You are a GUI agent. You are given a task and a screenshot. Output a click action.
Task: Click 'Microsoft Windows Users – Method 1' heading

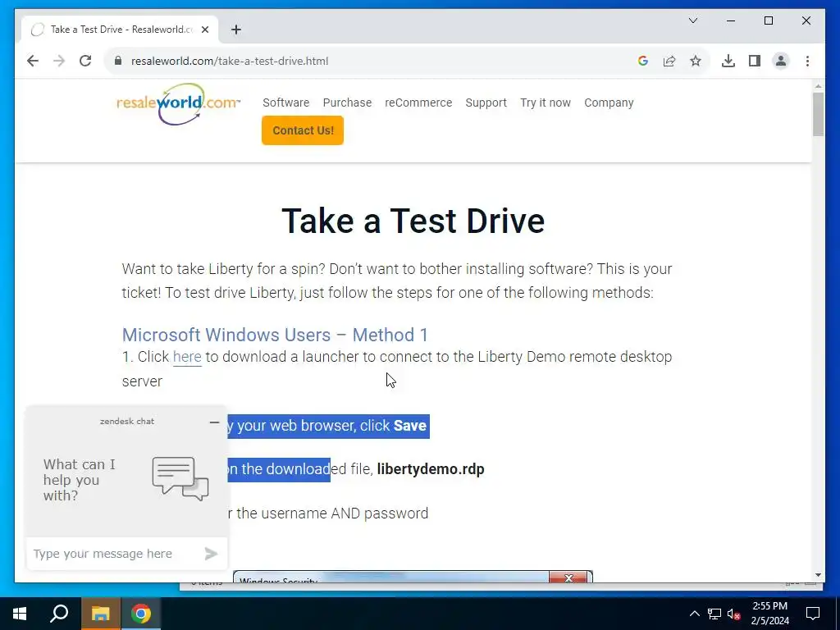pos(275,335)
